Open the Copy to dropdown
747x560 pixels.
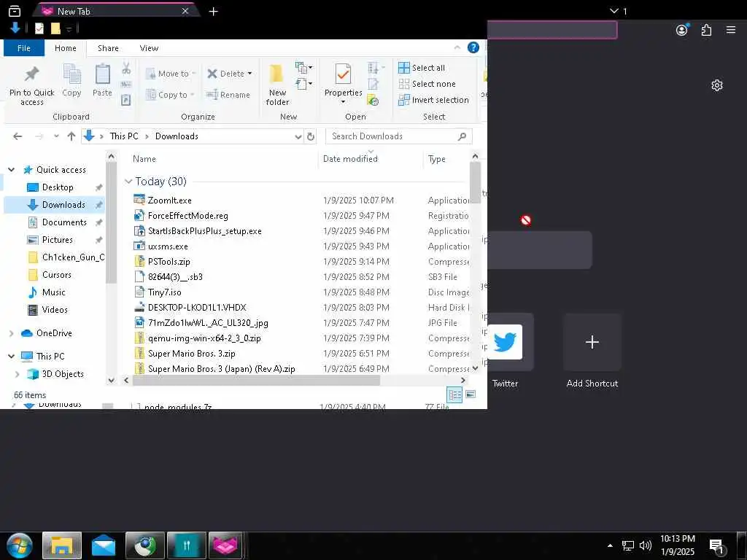[x=192, y=95]
